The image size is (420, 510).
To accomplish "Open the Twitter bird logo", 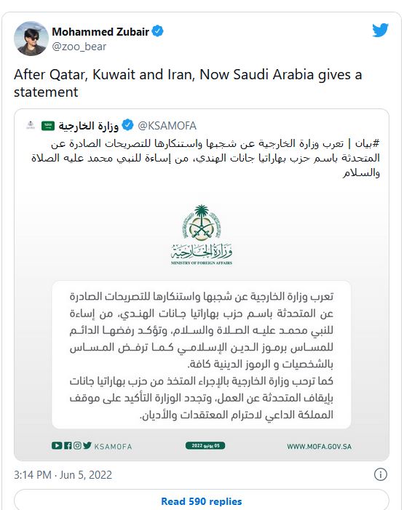I will point(380,31).
